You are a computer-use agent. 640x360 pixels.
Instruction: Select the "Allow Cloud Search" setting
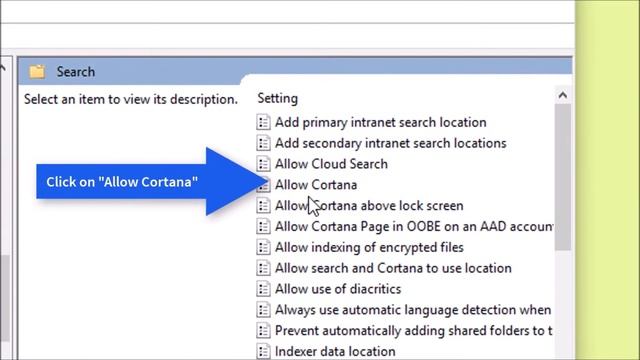tap(331, 164)
